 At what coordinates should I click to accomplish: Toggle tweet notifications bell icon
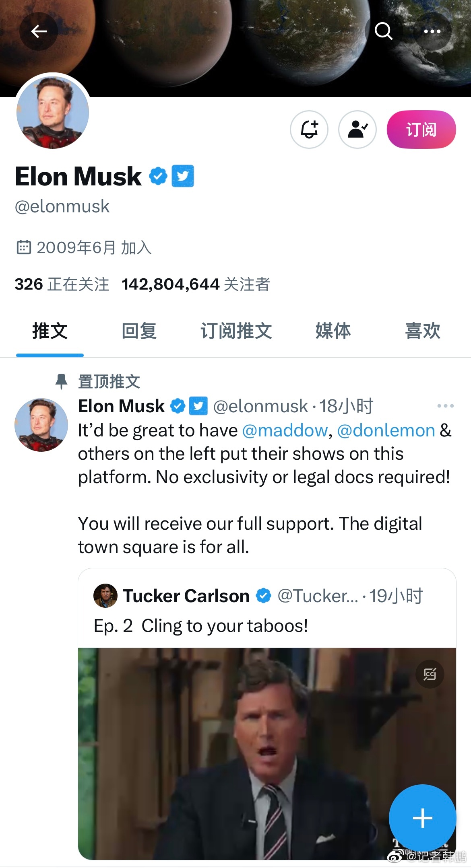309,130
